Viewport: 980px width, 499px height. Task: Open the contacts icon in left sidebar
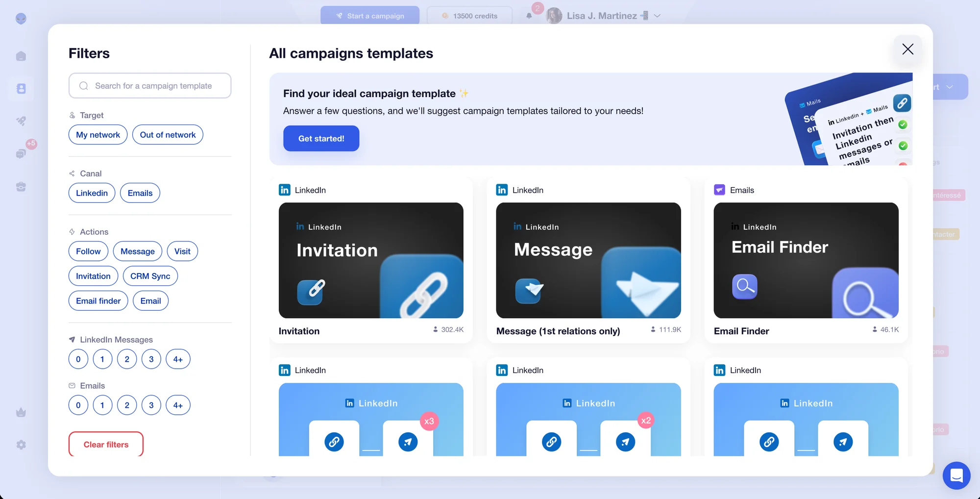21,89
